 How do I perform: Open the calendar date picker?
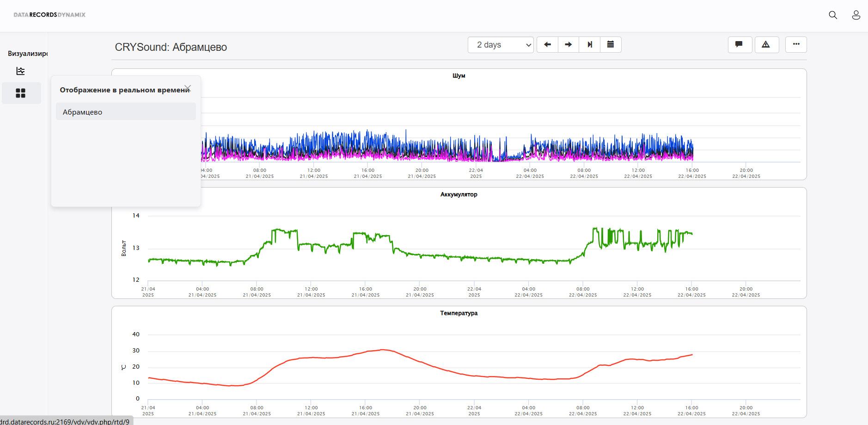tap(611, 45)
